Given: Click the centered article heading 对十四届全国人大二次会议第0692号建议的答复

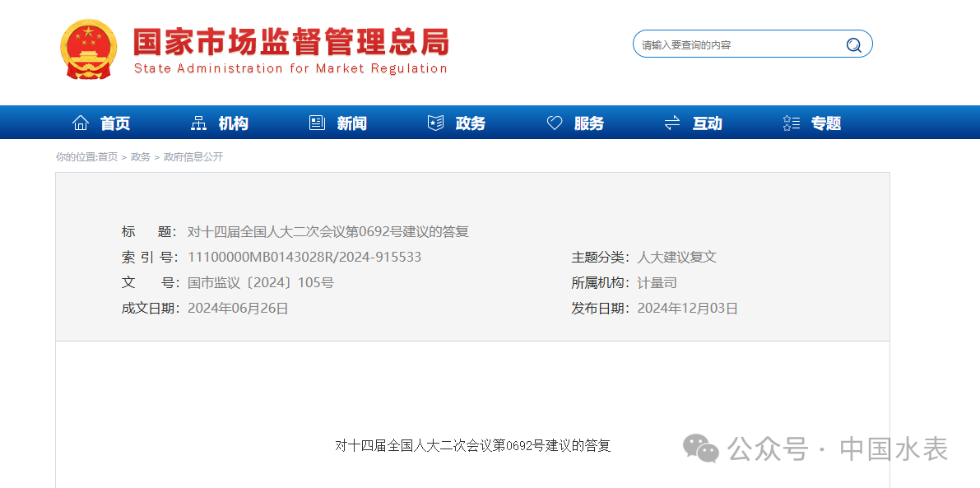Looking at the screenshot, I should [x=472, y=446].
